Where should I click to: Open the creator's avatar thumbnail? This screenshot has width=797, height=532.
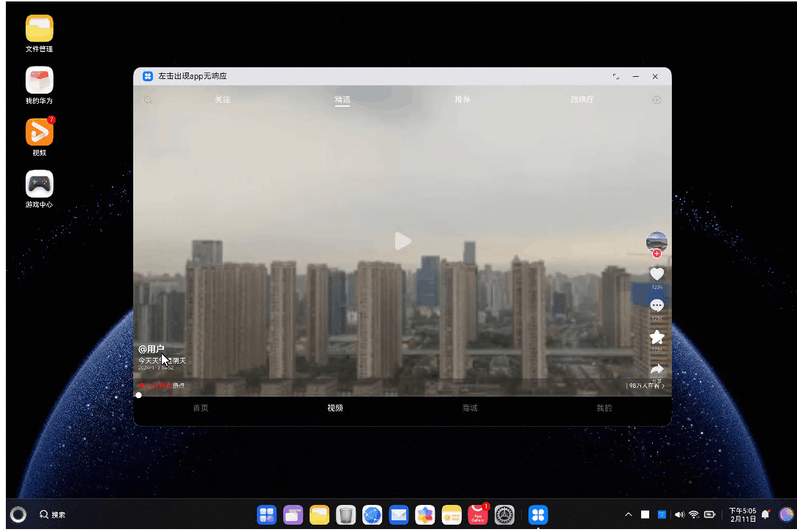click(656, 241)
